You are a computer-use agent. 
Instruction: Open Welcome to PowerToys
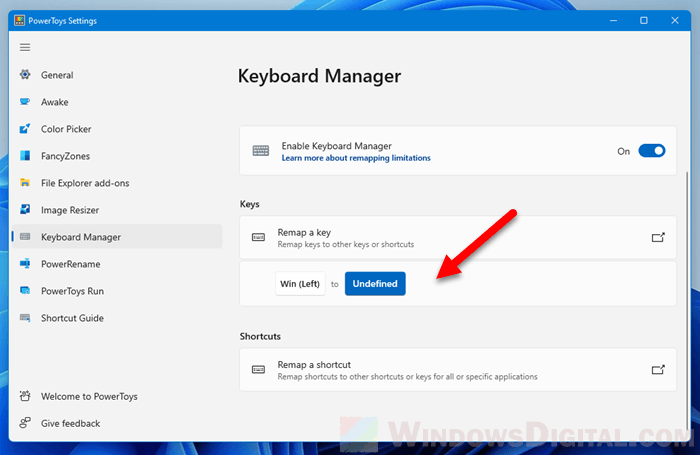tap(117, 397)
